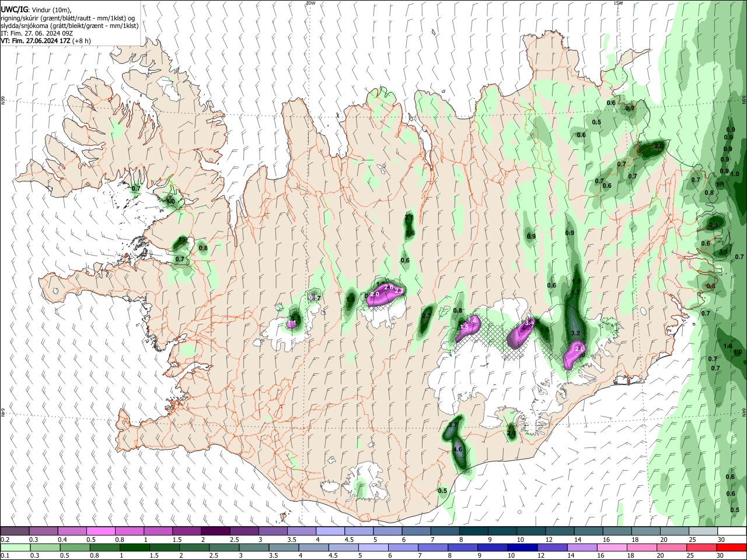Click the '30' label in the upper legend row
Image resolution: width=747 pixels, height=560 pixels.
pos(721,540)
